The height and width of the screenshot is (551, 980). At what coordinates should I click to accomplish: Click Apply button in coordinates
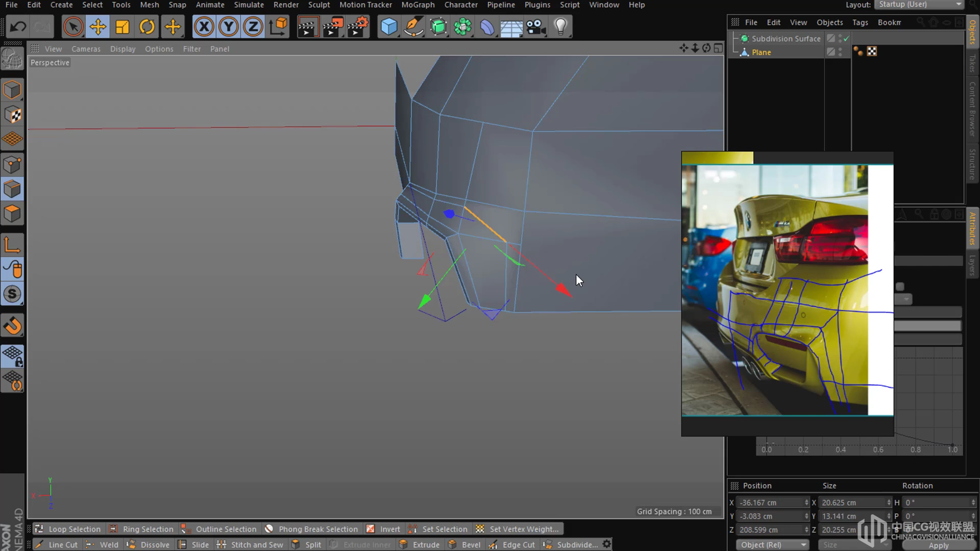click(938, 545)
